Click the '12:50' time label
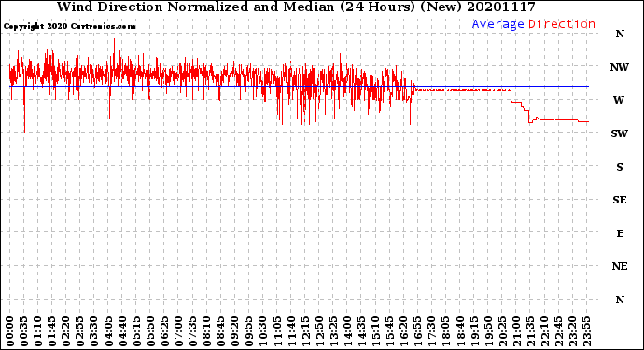The image size is (644, 350). pos(319,331)
